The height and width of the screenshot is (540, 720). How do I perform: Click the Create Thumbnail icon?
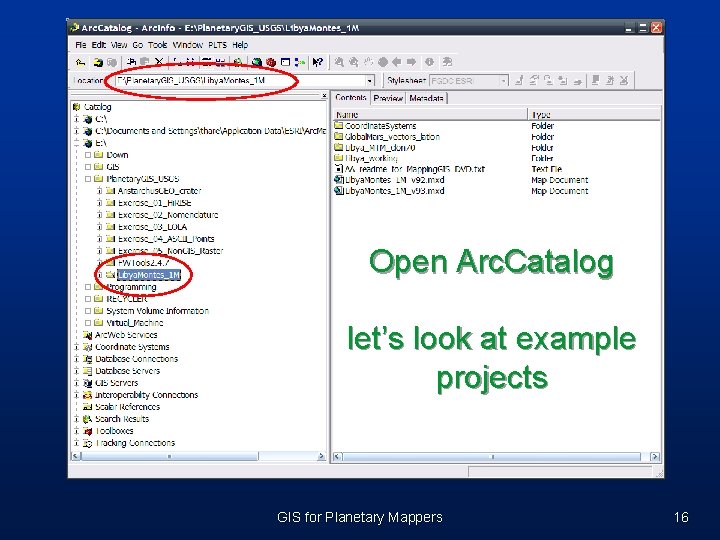click(447, 62)
